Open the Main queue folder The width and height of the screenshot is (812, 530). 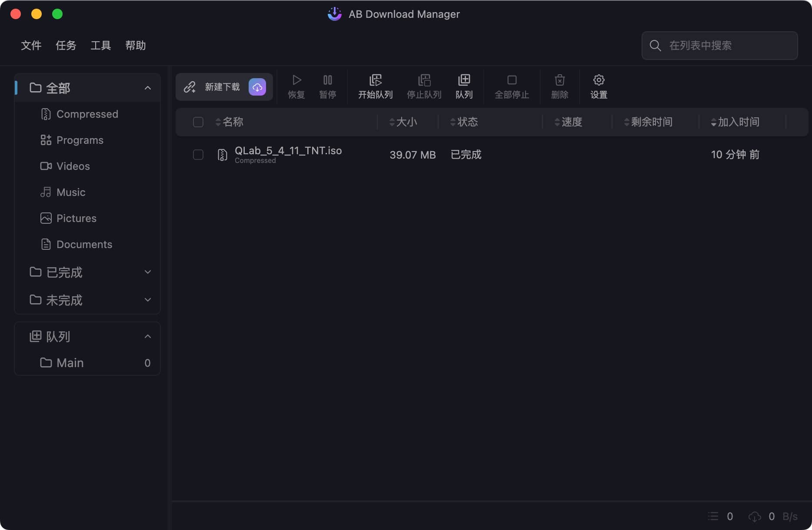pyautogui.click(x=87, y=363)
